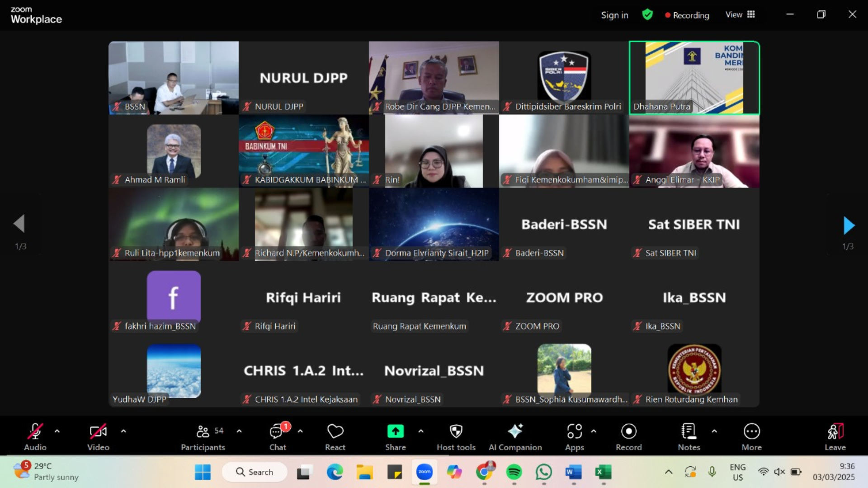This screenshot has height=488, width=868.
Task: Open the Apps panel
Action: pos(575,436)
